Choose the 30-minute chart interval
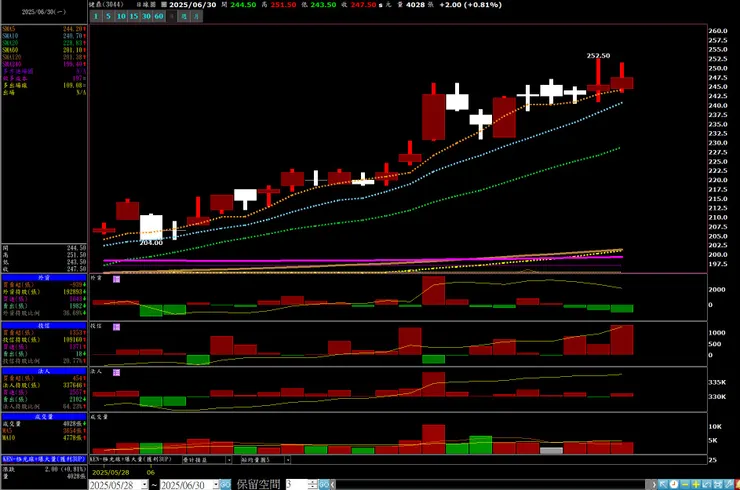Viewport: 740px width, 490px height. pyautogui.click(x=146, y=17)
